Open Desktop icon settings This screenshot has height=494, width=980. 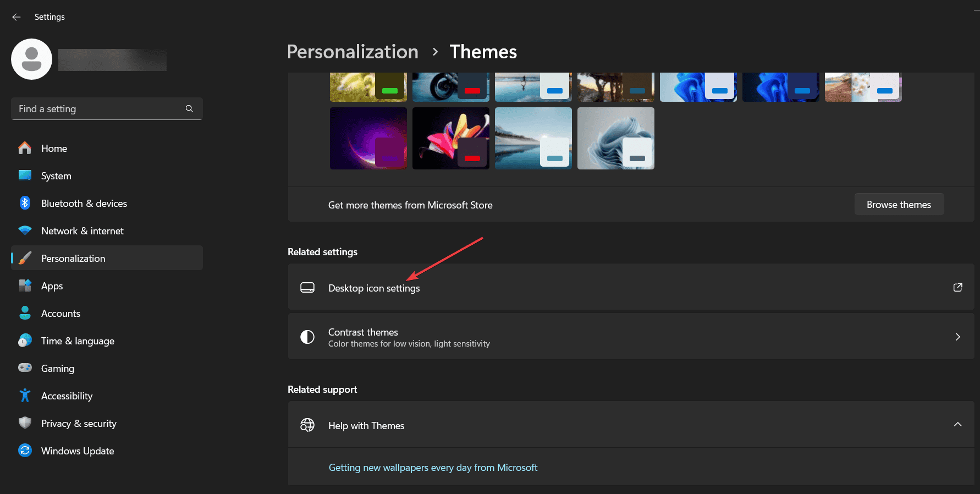pos(631,287)
